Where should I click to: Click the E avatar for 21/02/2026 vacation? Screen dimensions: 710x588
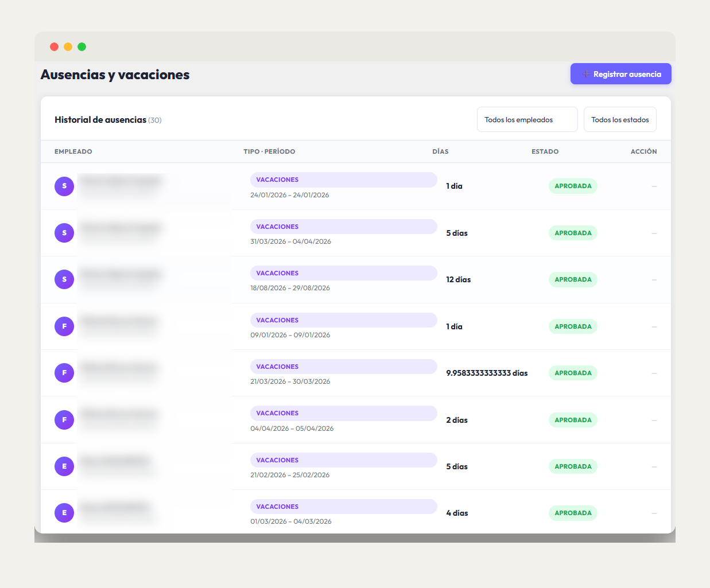(64, 466)
